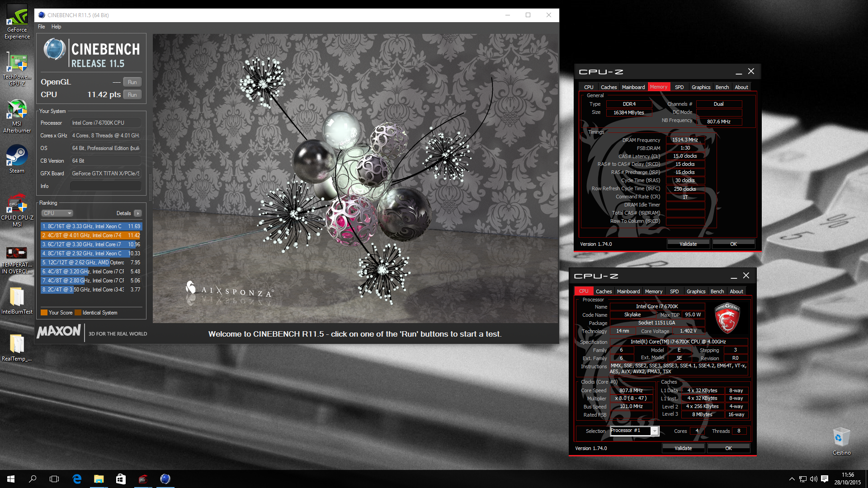Click the DRAM Frequency 1514.3 MHz value
The height and width of the screenshot is (488, 868).
685,140
